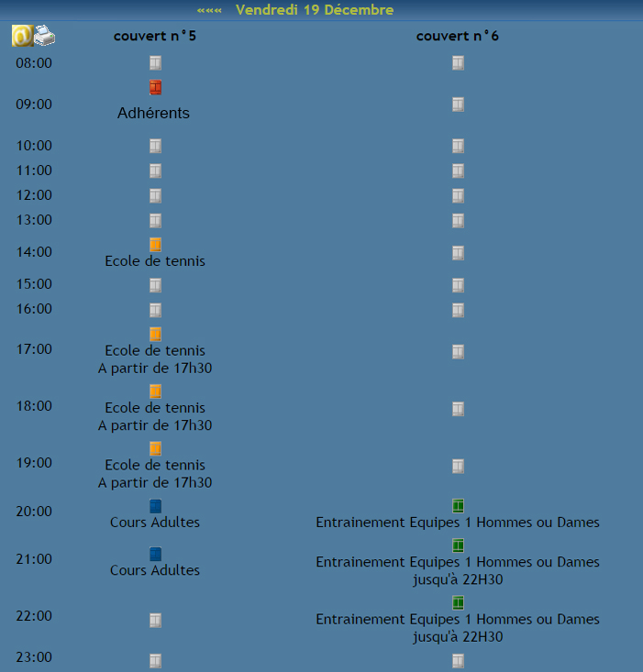
Task: Click the Vendredi 19 Décembre date title
Action: coord(315,10)
